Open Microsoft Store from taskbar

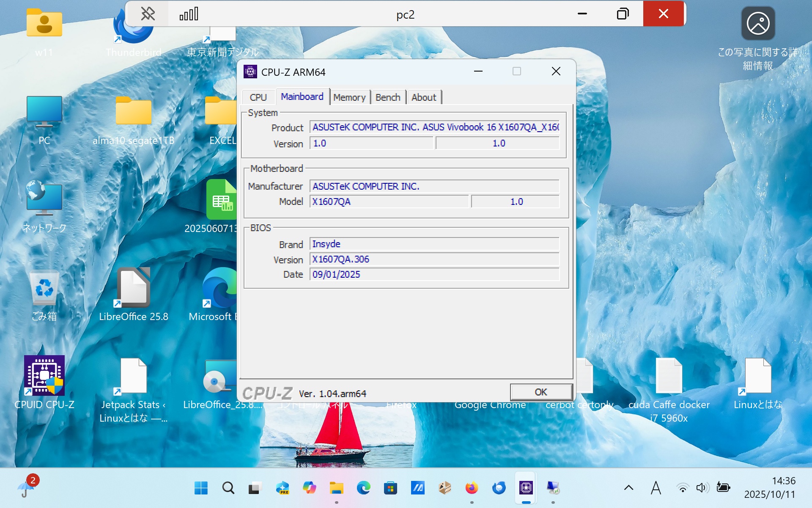tap(390, 488)
